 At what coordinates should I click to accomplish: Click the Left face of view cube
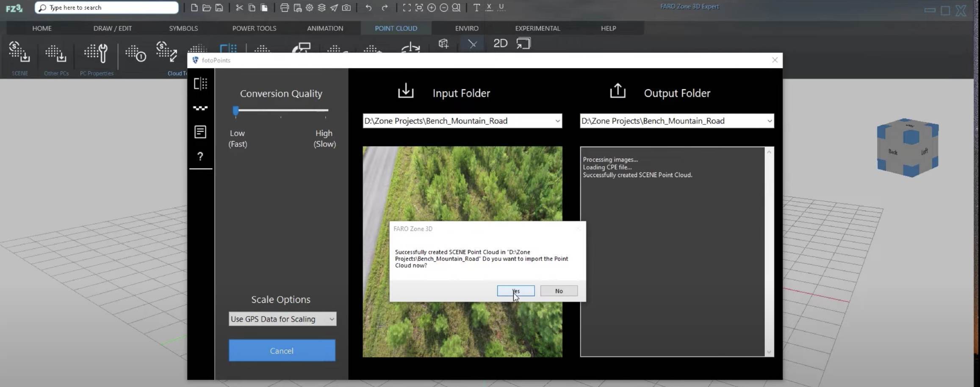click(924, 151)
